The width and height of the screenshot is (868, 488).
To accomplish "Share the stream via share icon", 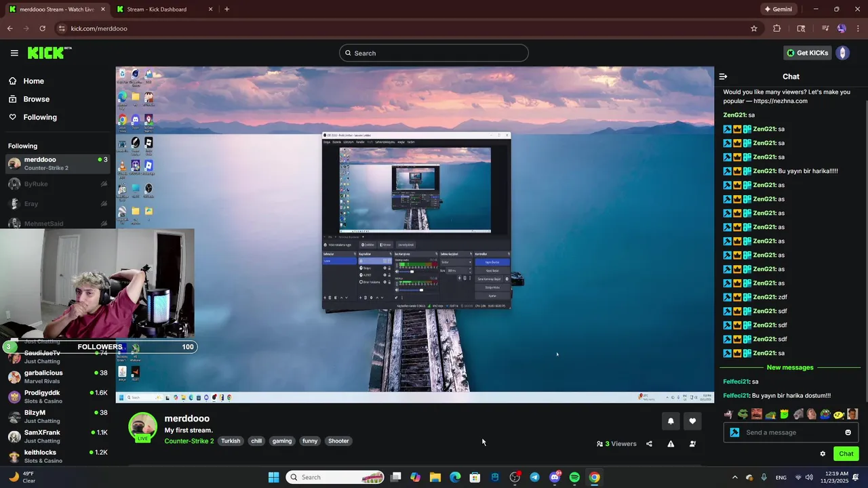I will [649, 444].
